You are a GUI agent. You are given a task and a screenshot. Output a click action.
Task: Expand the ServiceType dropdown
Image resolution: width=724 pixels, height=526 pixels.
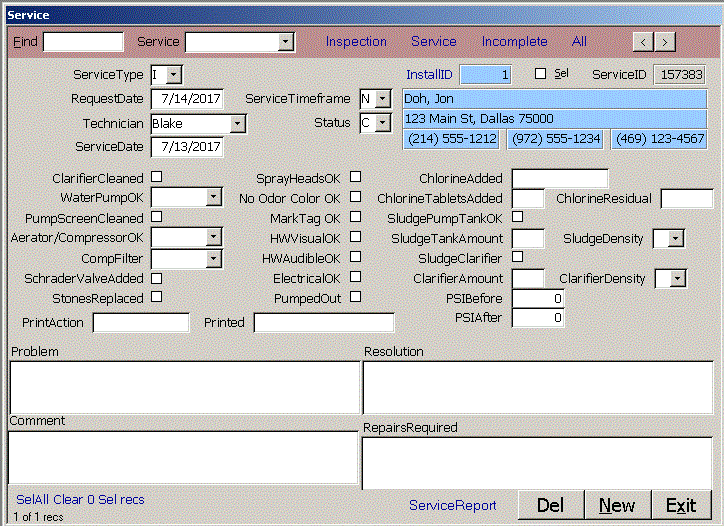(x=174, y=75)
